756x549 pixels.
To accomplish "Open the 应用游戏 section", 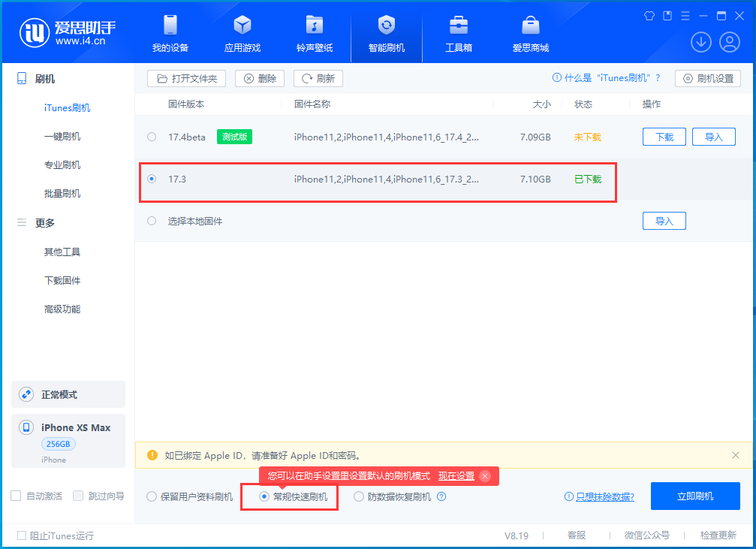I will [242, 32].
